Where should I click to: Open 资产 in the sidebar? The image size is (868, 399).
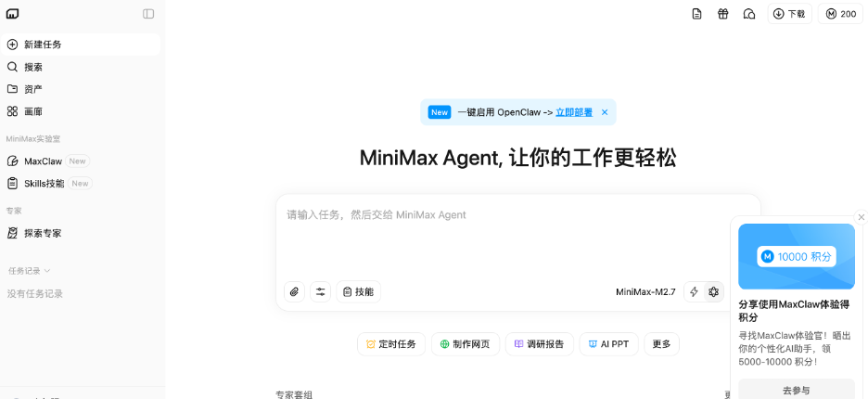click(x=81, y=89)
